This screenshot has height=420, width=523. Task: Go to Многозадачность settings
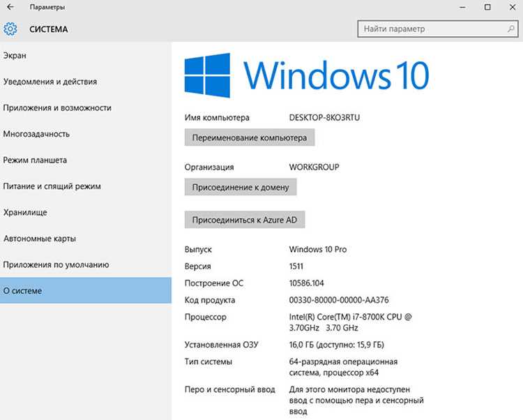(x=86, y=134)
